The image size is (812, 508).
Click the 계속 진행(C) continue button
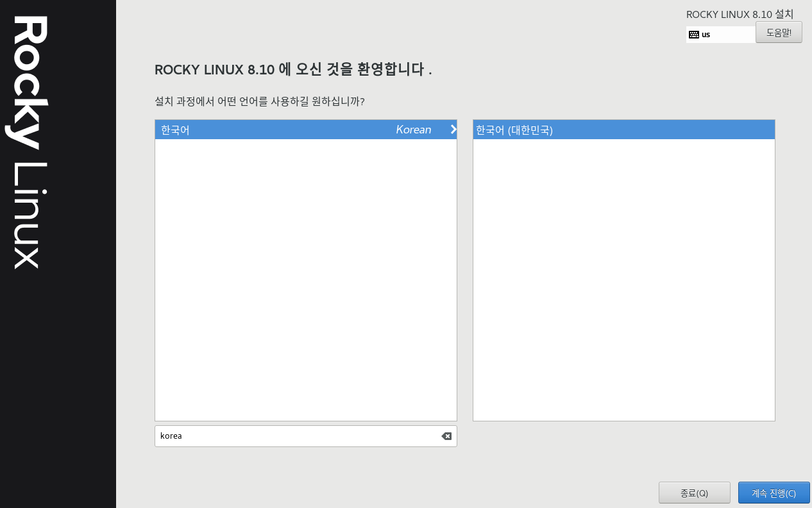774,493
